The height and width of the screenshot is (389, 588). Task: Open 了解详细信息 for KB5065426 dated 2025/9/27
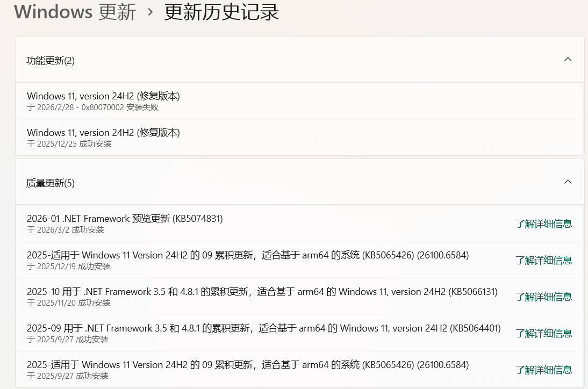[x=543, y=370]
